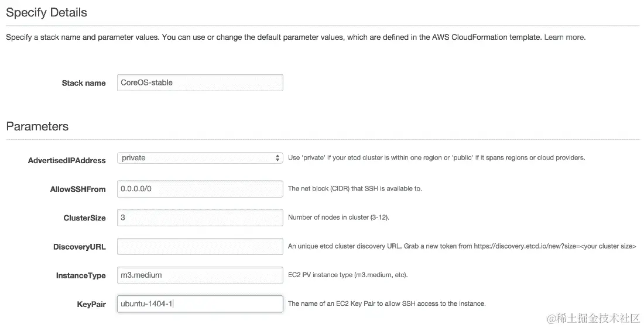Select the AllowSSHFrom label text
644x328 pixels.
(x=78, y=189)
